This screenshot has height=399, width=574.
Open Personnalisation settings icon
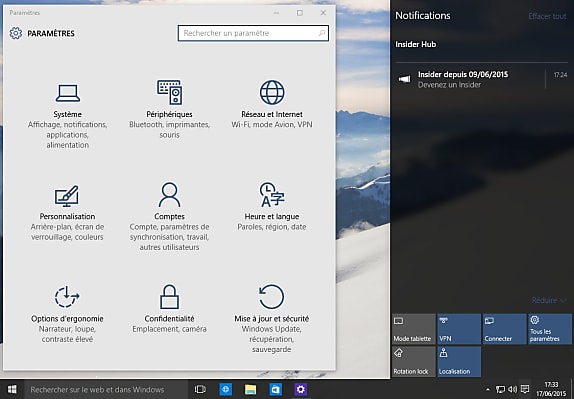coord(67,195)
